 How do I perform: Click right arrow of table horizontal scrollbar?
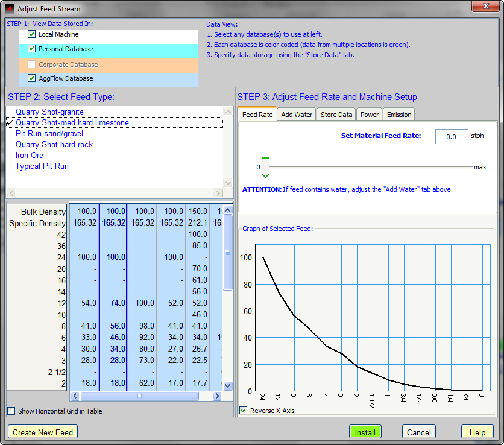(218, 396)
